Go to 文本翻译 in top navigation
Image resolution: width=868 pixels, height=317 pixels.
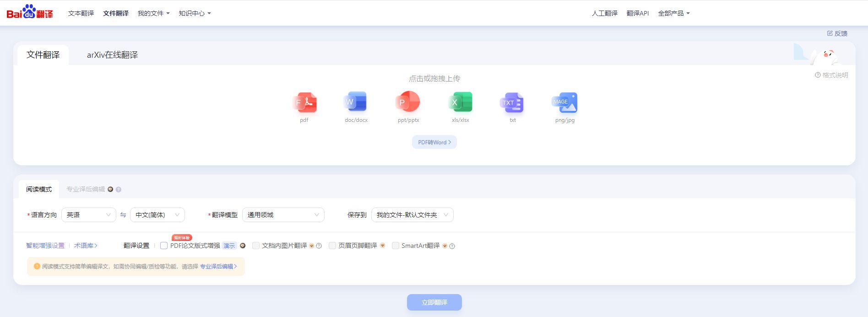(81, 13)
